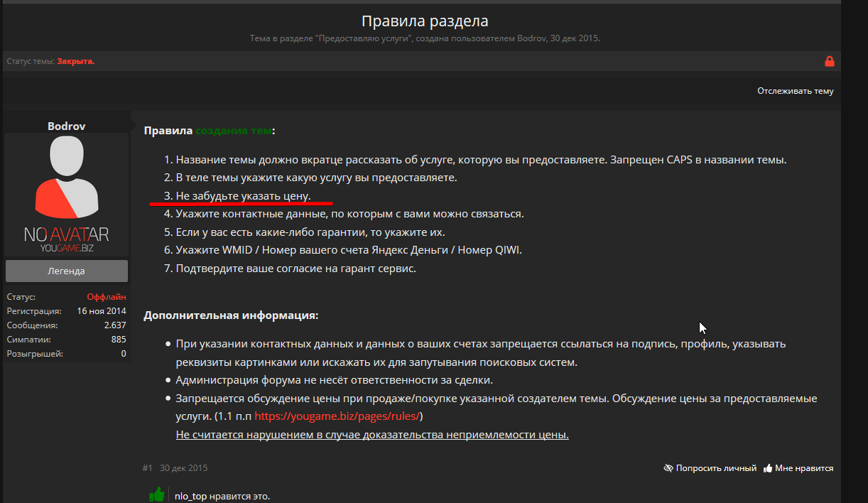Click the Симпатии count 885

(x=119, y=340)
